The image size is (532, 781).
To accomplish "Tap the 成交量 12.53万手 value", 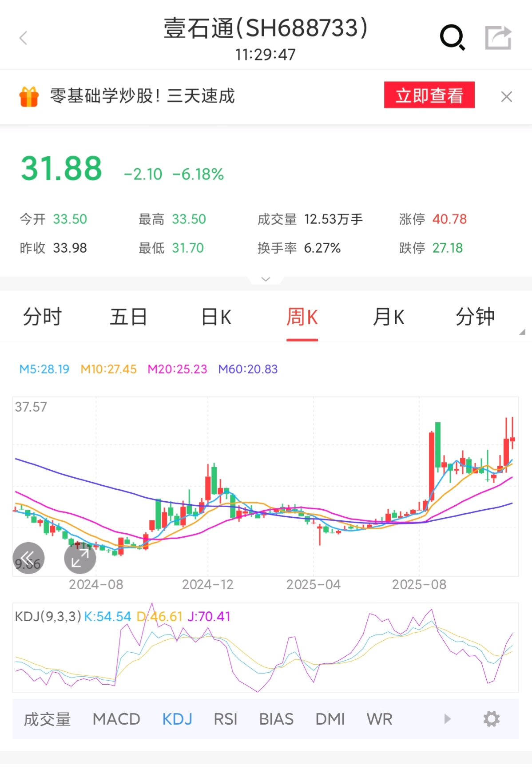I will coord(333,219).
